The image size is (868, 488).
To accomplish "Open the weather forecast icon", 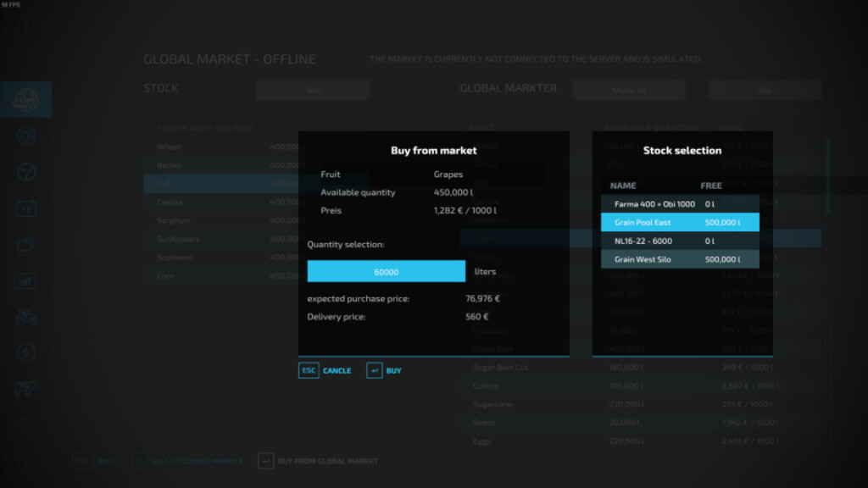I will coord(25,244).
